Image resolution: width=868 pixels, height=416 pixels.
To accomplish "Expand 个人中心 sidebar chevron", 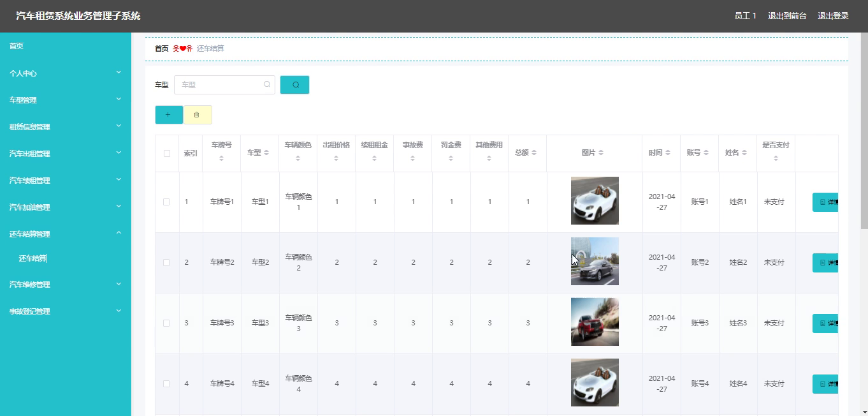I will tap(119, 73).
